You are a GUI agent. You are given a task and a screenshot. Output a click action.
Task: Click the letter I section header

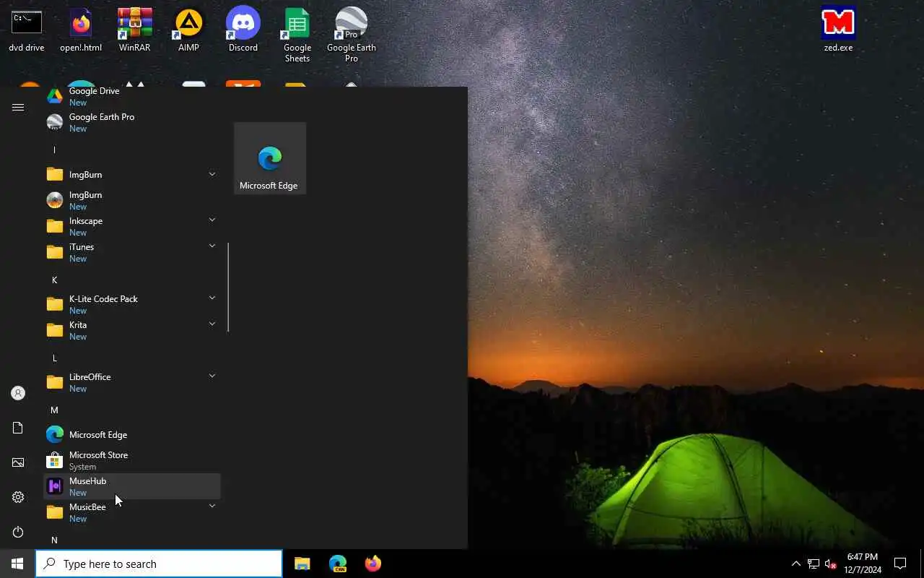pos(54,150)
